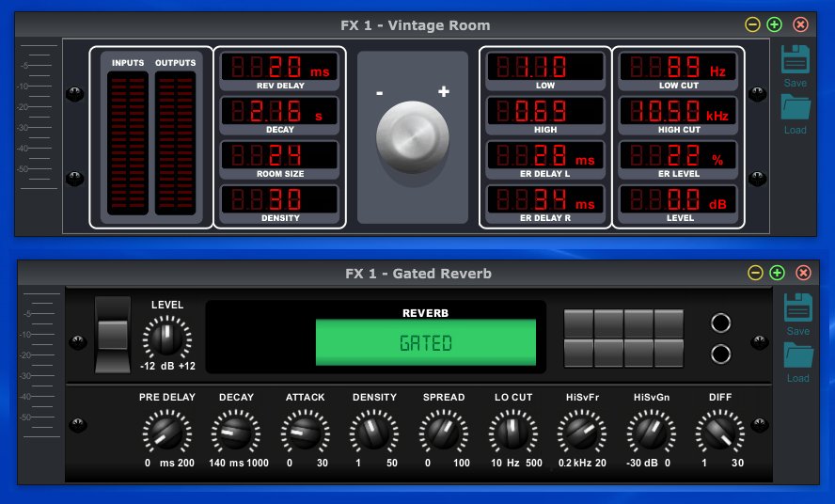
Task: Toggle the Gated Reverb rocker switch
Action: click(112, 335)
